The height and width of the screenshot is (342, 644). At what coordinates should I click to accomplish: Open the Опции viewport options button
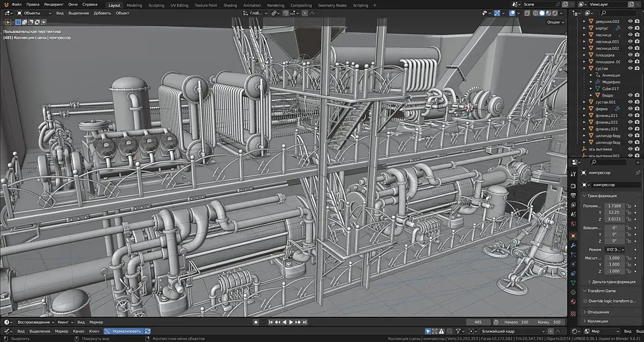click(x=554, y=22)
